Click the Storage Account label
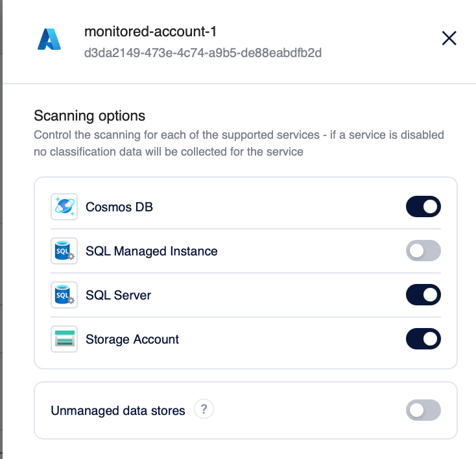The height and width of the screenshot is (459, 476). tap(132, 339)
